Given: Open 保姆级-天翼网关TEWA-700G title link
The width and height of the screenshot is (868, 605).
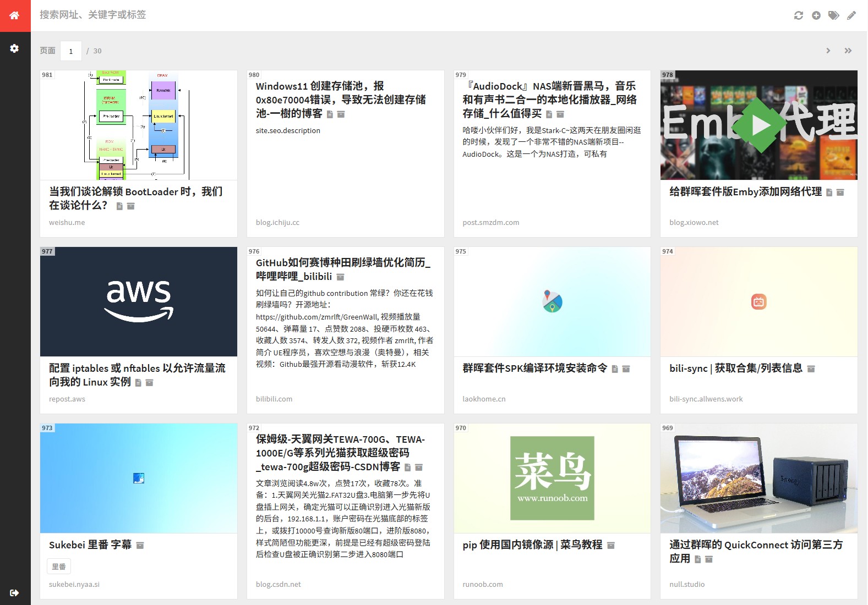Looking at the screenshot, I should click(x=340, y=453).
